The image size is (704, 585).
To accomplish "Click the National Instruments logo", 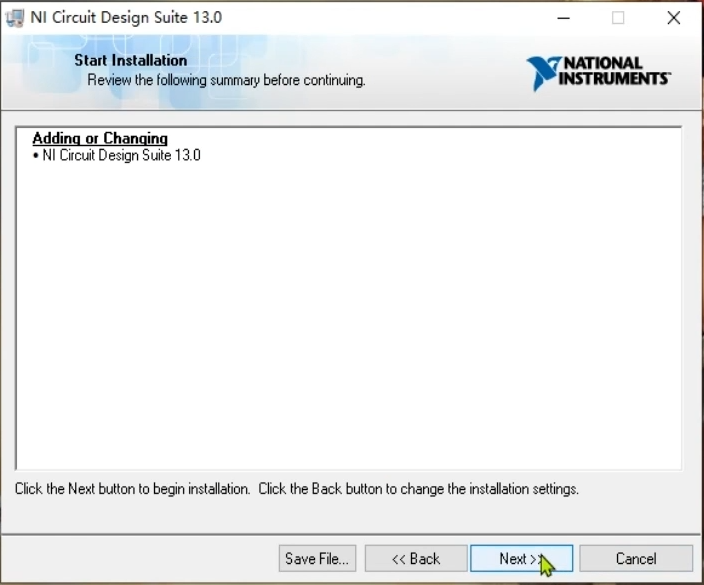I will pyautogui.click(x=598, y=73).
